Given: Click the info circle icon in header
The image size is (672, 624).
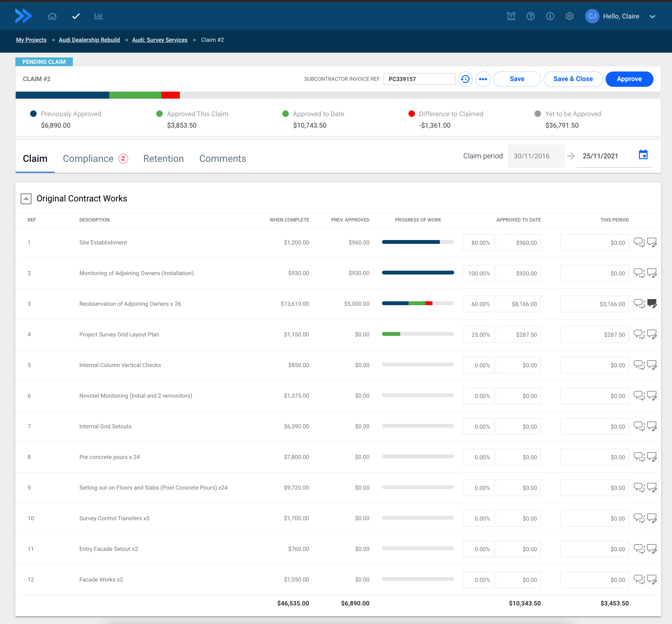Looking at the screenshot, I should [x=550, y=16].
